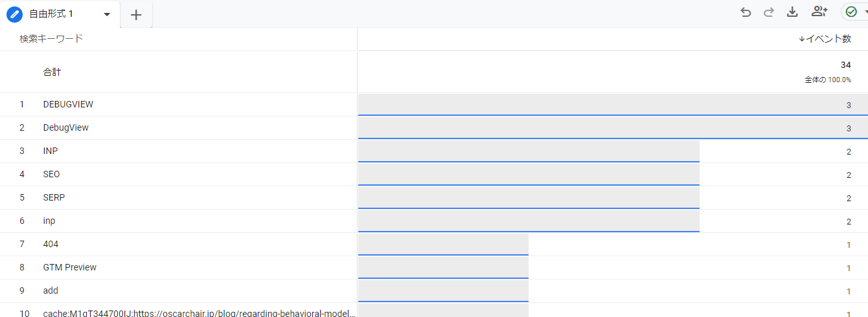
Task: Select the 自由形式 1 tab
Action: pyautogui.click(x=51, y=14)
